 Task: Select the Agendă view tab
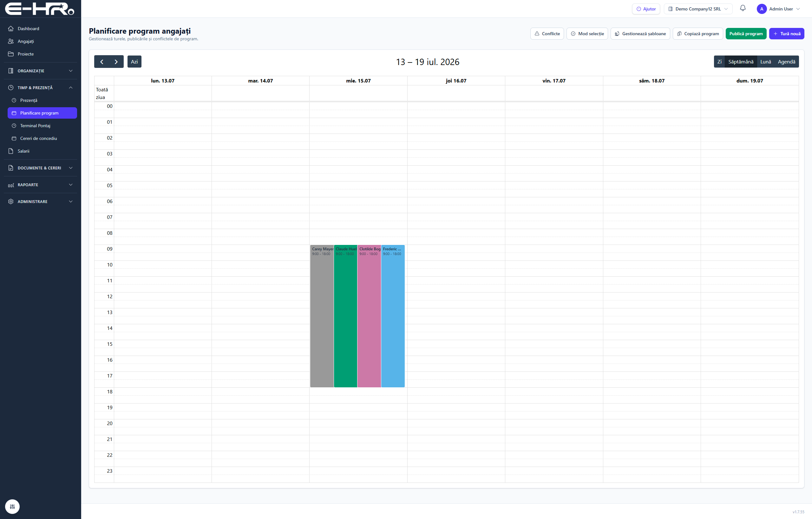click(786, 62)
